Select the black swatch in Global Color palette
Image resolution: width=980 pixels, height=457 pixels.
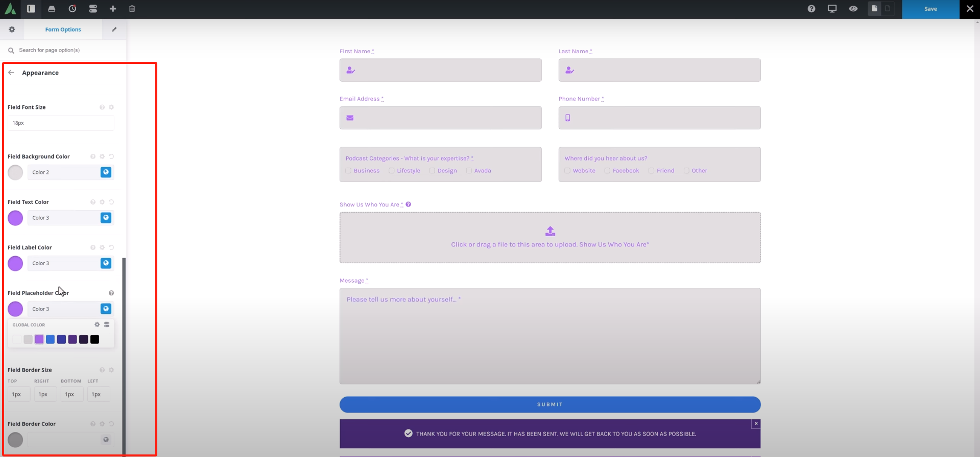(95, 339)
